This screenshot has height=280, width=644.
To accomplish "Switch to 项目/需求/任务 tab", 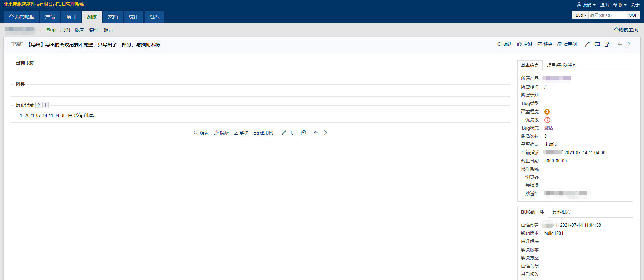I will 561,65.
